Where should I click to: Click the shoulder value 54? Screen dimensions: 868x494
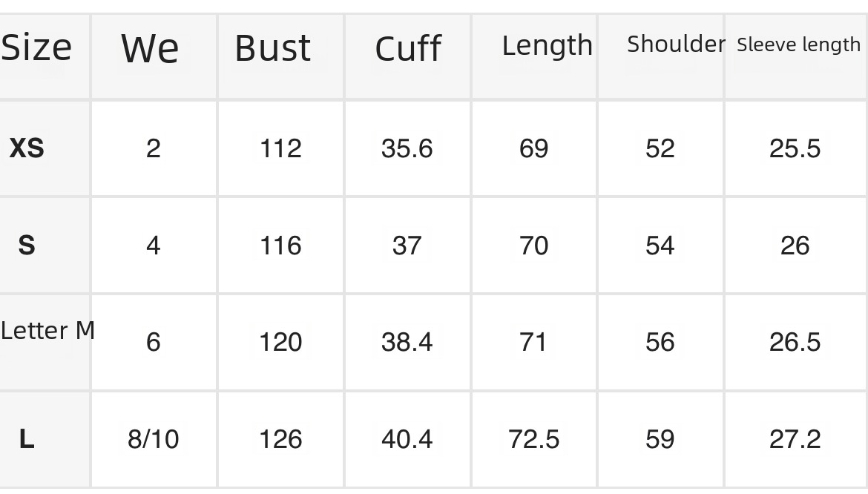(x=660, y=245)
